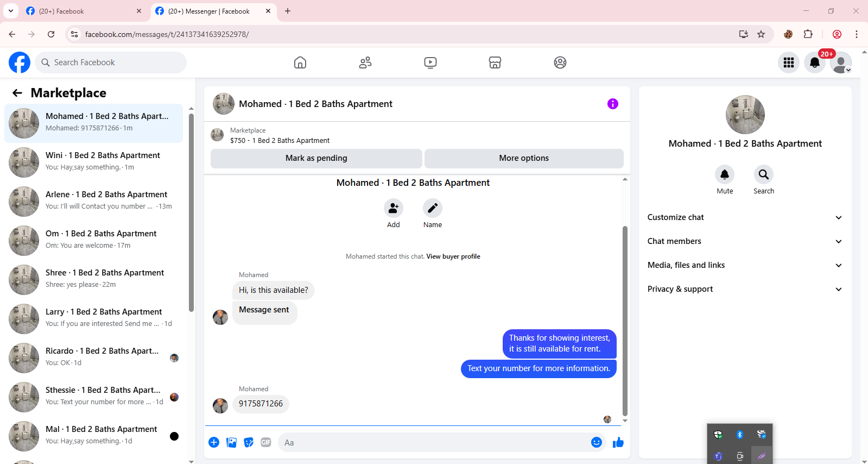The width and height of the screenshot is (868, 464).
Task: Open the View buyer profile link
Action: coord(453,256)
